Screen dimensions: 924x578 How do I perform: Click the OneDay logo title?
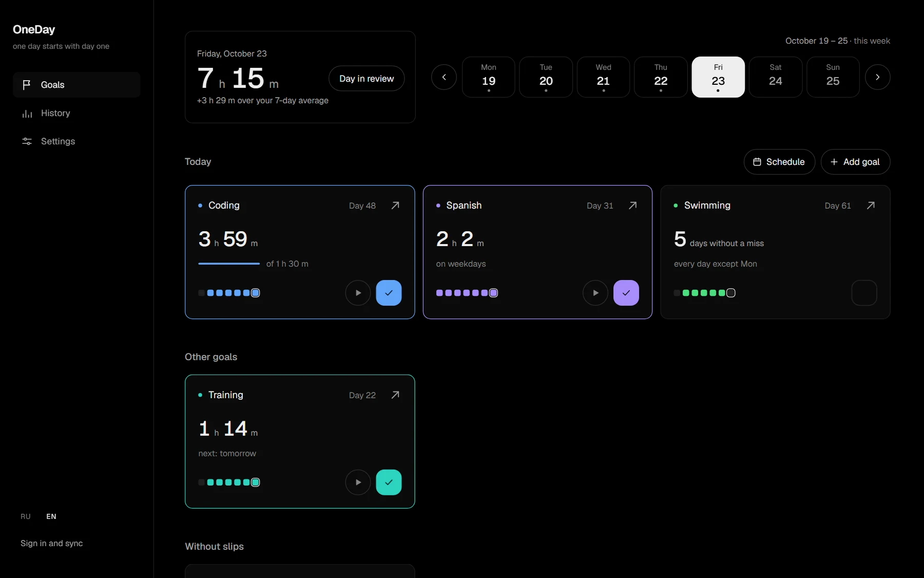pyautogui.click(x=34, y=30)
